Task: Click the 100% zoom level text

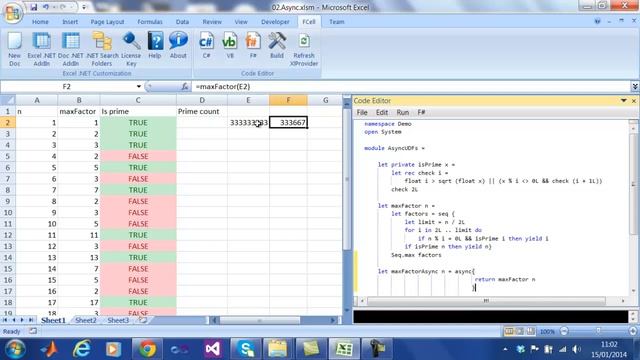Action: click(547, 331)
